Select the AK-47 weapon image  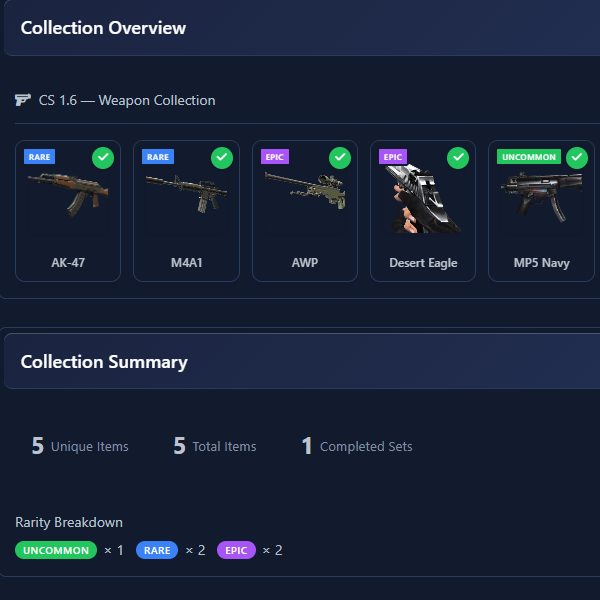click(x=68, y=195)
